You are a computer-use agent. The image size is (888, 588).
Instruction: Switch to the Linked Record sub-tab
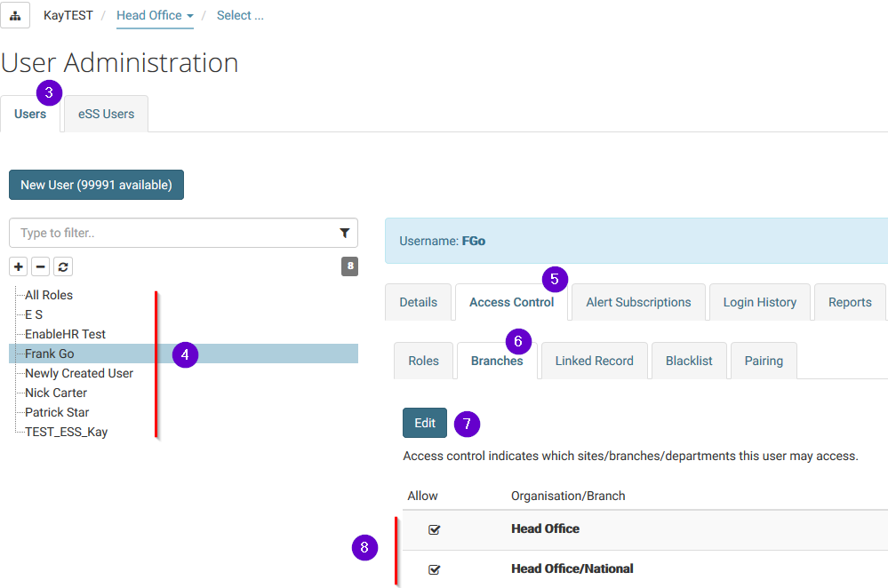pyautogui.click(x=594, y=361)
